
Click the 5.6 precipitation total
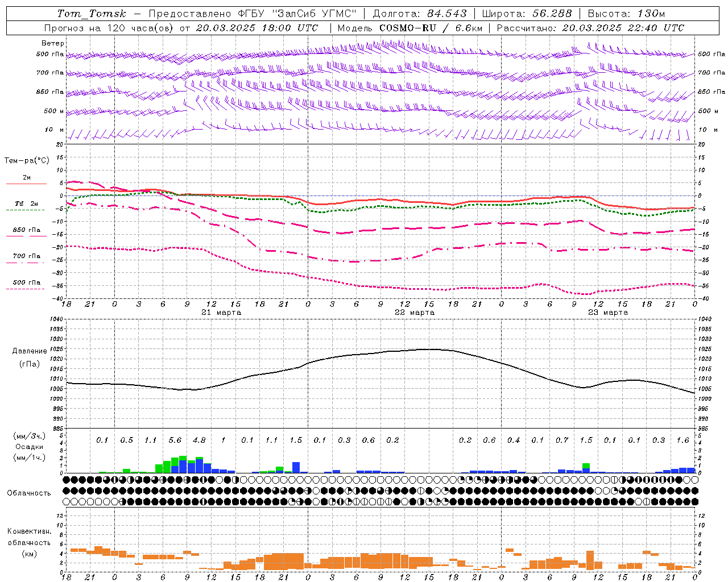tap(175, 440)
